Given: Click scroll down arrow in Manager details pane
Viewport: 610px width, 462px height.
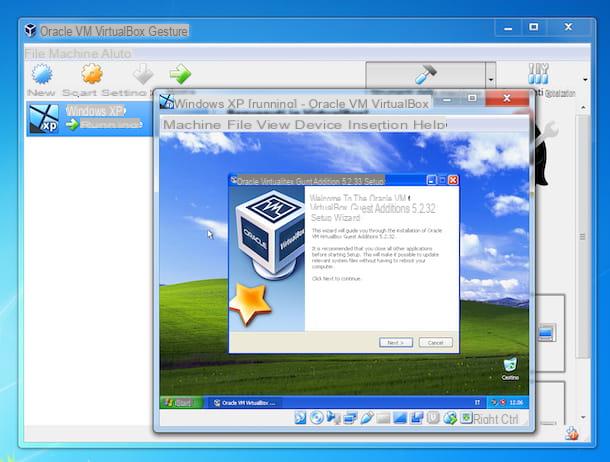Looking at the screenshot, I should coord(583,417).
